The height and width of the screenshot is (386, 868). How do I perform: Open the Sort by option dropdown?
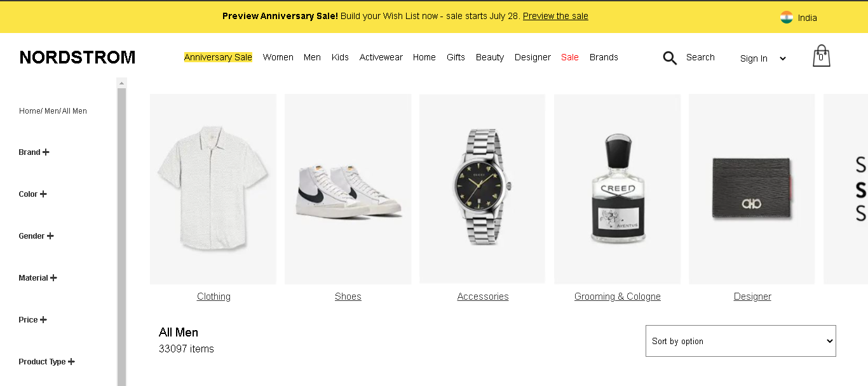pos(741,341)
